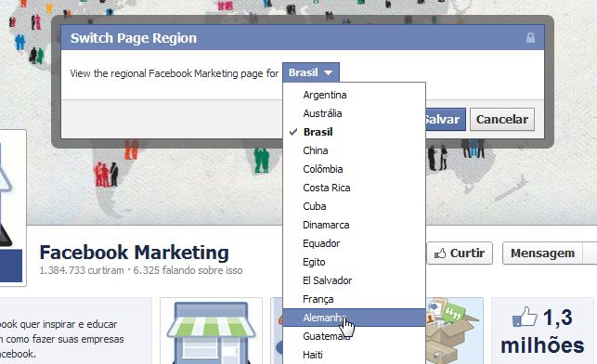Open the cardboard boxes app thumbnail
Viewport: 597px width, 364px height.
455,331
